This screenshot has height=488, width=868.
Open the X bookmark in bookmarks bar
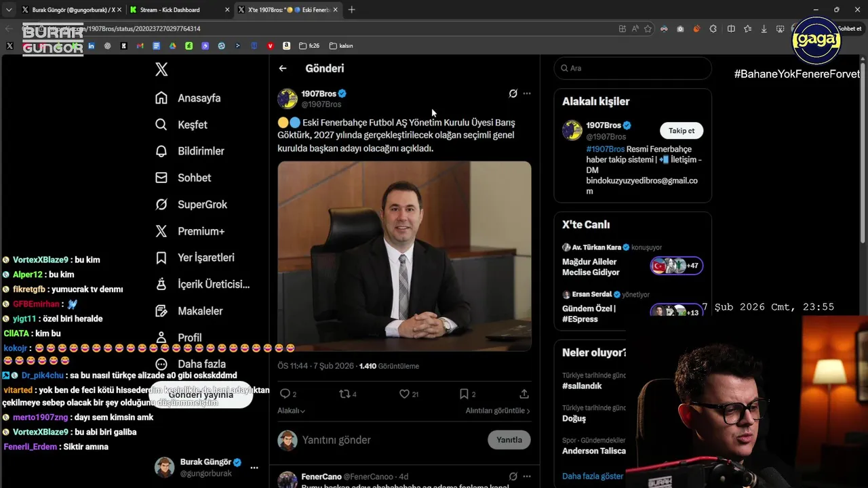9,46
